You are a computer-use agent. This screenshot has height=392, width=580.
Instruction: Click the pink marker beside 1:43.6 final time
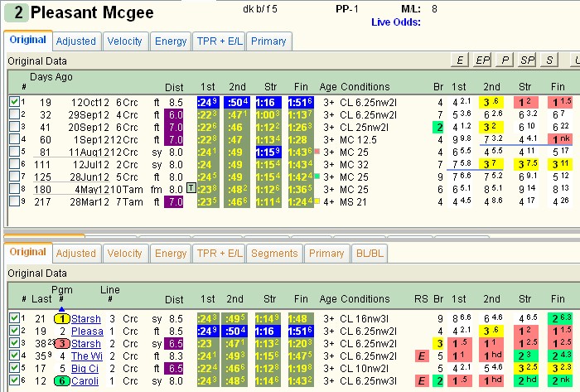(317, 152)
